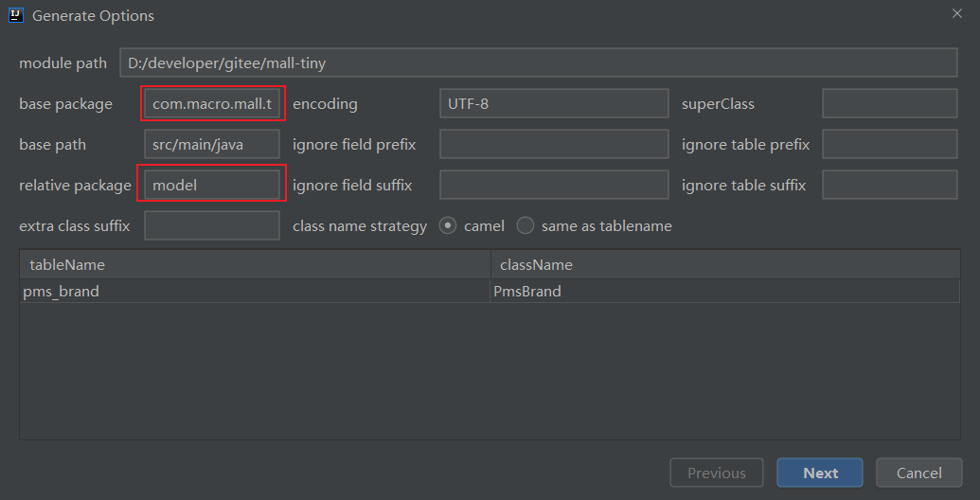The width and height of the screenshot is (980, 500).
Task: Click the ignore field suffix input
Action: click(554, 185)
